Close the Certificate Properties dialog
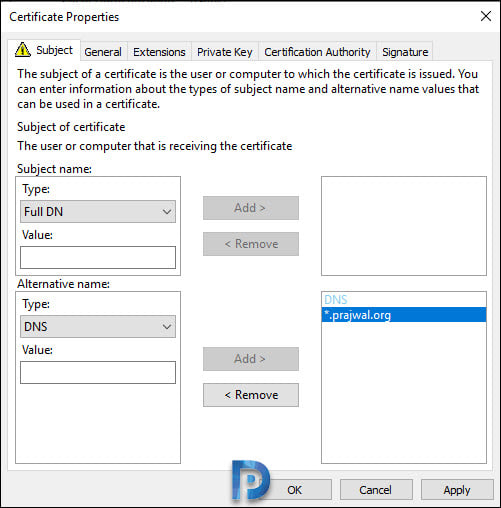This screenshot has height=508, width=501. tap(486, 16)
